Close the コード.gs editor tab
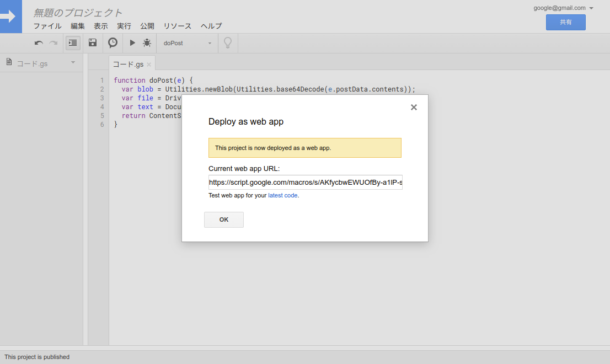Viewport: 610px width, 364px height. (149, 65)
